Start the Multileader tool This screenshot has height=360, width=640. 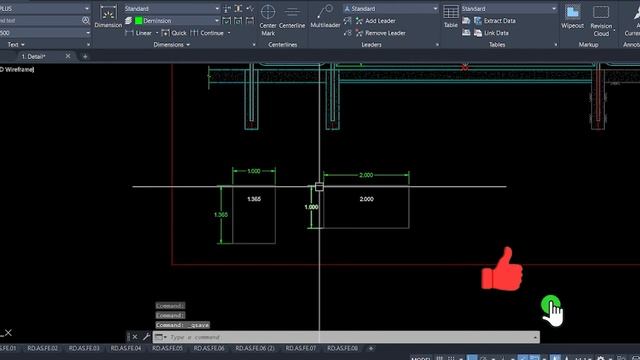[325, 16]
